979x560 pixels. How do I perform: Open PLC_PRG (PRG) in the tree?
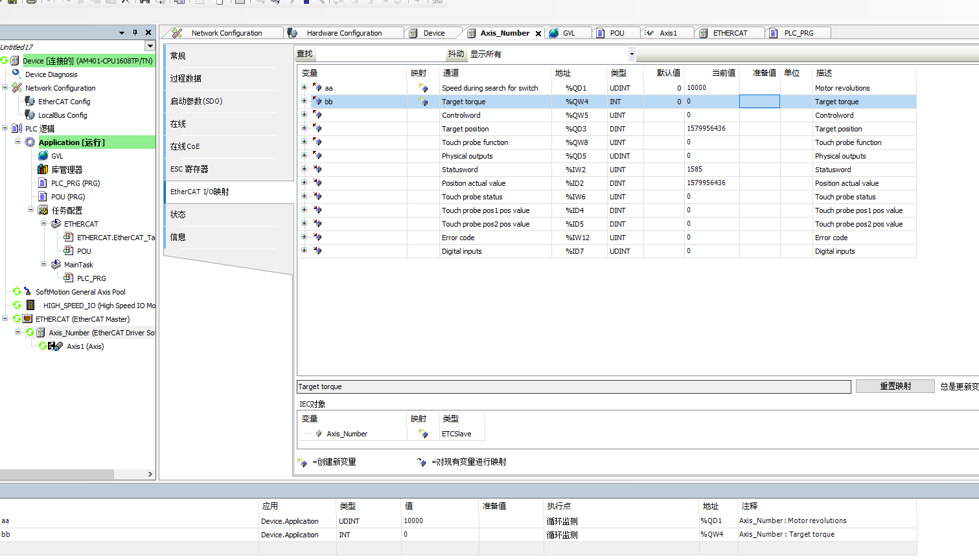(75, 183)
